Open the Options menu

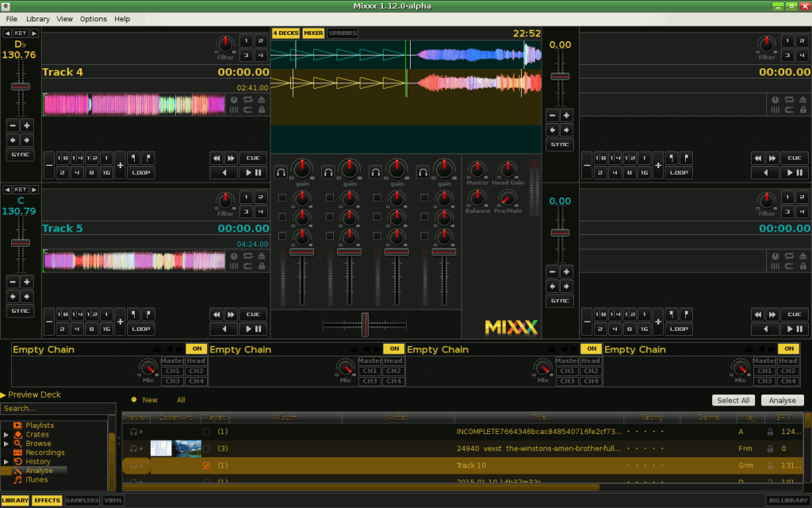93,18
